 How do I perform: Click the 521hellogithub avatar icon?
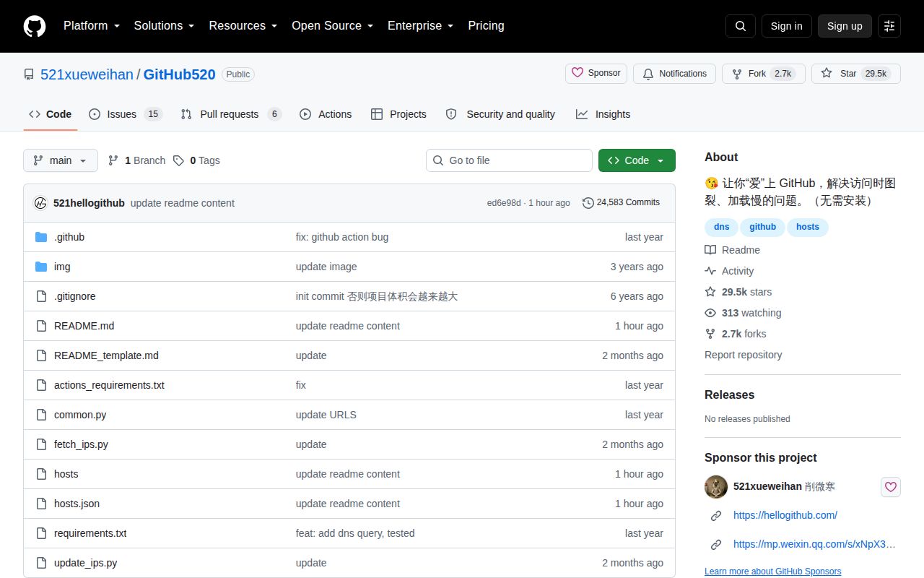[41, 203]
